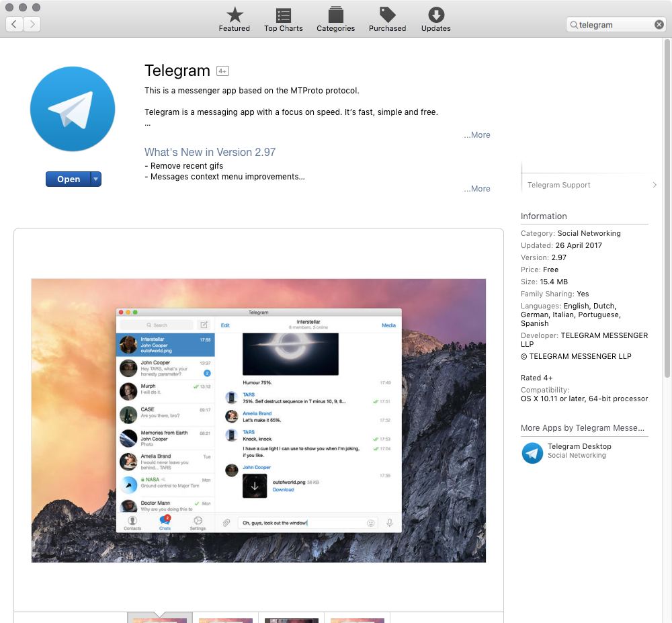View the Purchased tag icon
The width and height of the screenshot is (672, 623).
pos(387,15)
